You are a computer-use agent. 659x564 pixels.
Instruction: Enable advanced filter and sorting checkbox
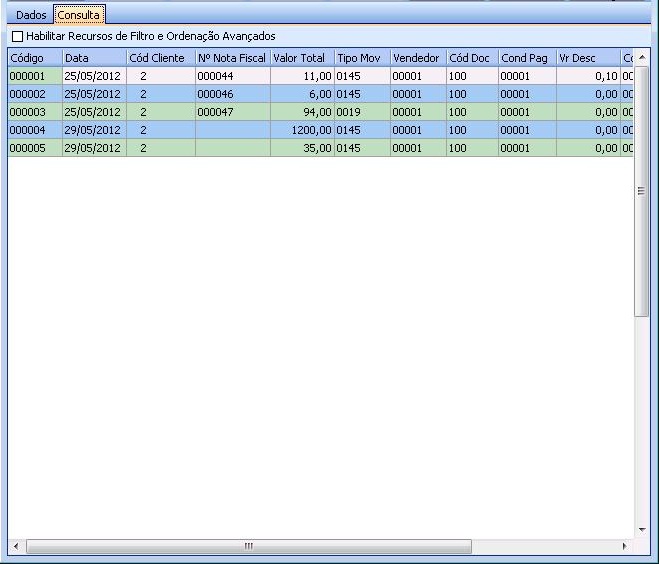click(x=17, y=36)
